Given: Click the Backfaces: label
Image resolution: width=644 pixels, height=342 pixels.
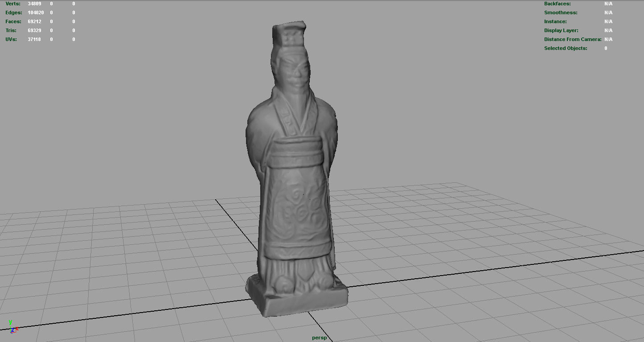Looking at the screenshot, I should (558, 4).
